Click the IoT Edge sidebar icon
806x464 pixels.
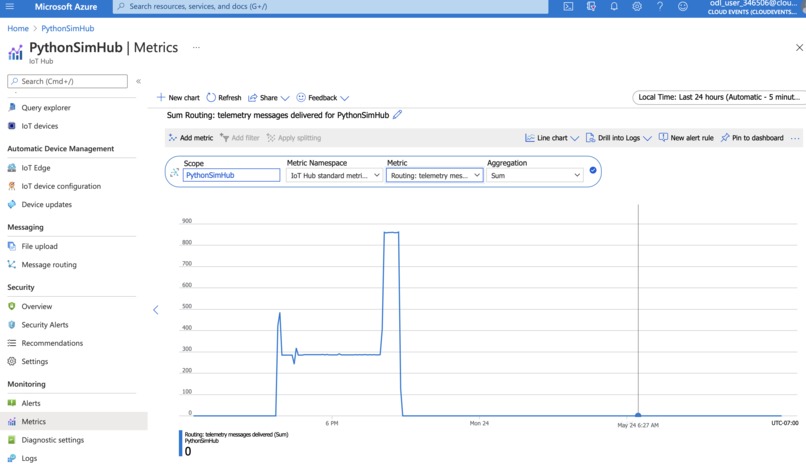click(x=12, y=168)
